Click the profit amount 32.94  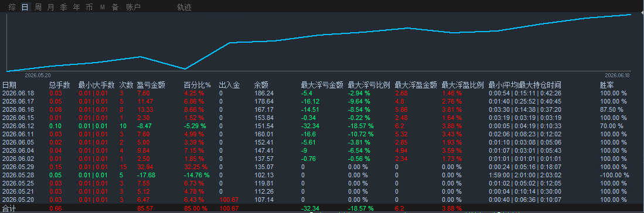point(145,167)
